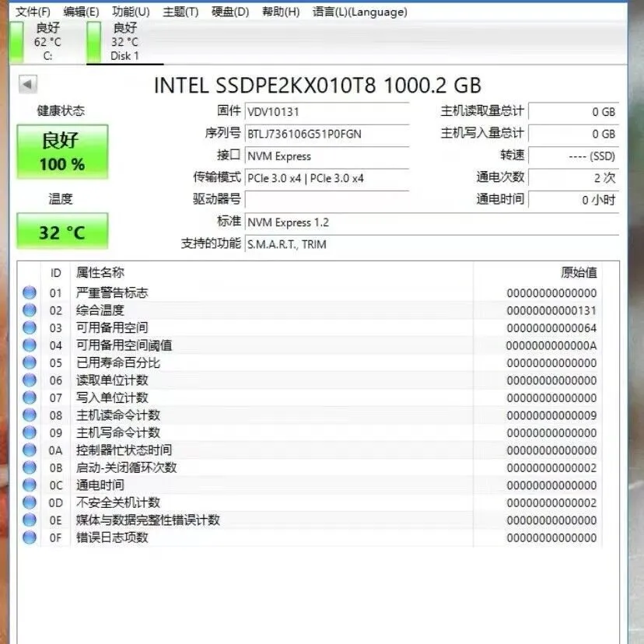Open the 编辑(E) menu

pos(81,12)
